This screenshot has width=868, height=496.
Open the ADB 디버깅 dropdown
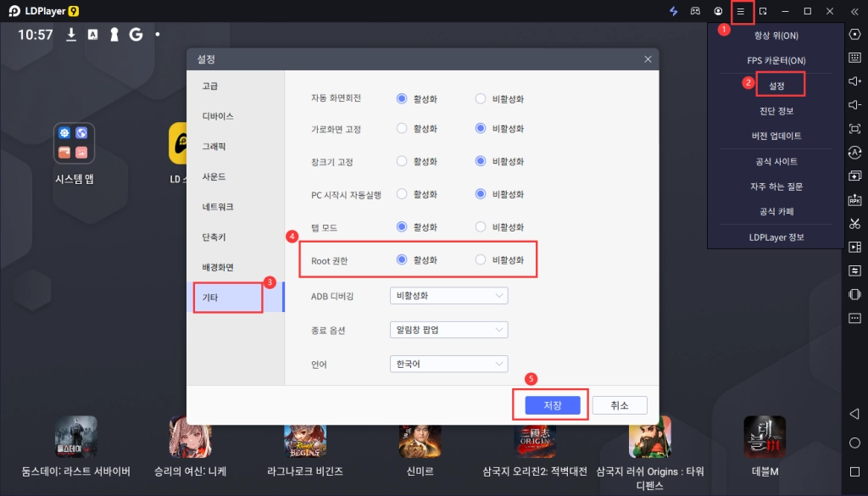pos(448,296)
